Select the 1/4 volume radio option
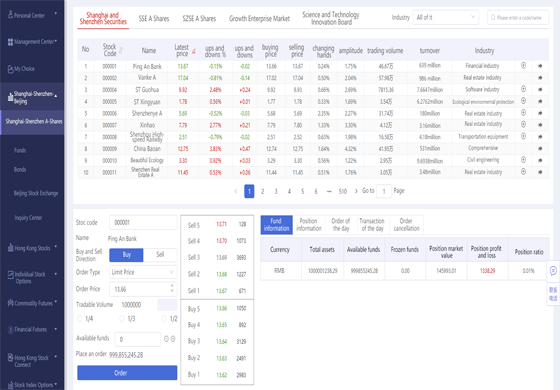The image size is (560, 390). pyautogui.click(x=80, y=319)
